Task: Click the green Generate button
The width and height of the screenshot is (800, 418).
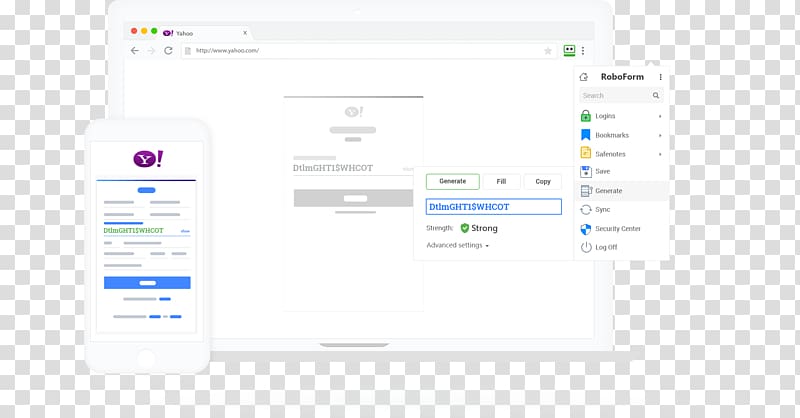Action: tap(453, 181)
